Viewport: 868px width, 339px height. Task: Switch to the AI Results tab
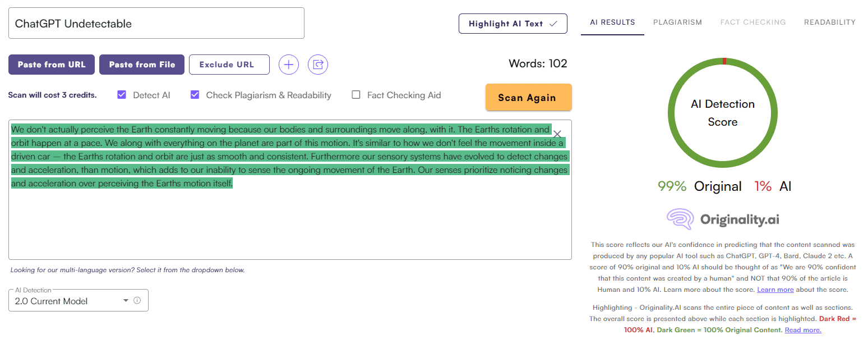point(612,22)
